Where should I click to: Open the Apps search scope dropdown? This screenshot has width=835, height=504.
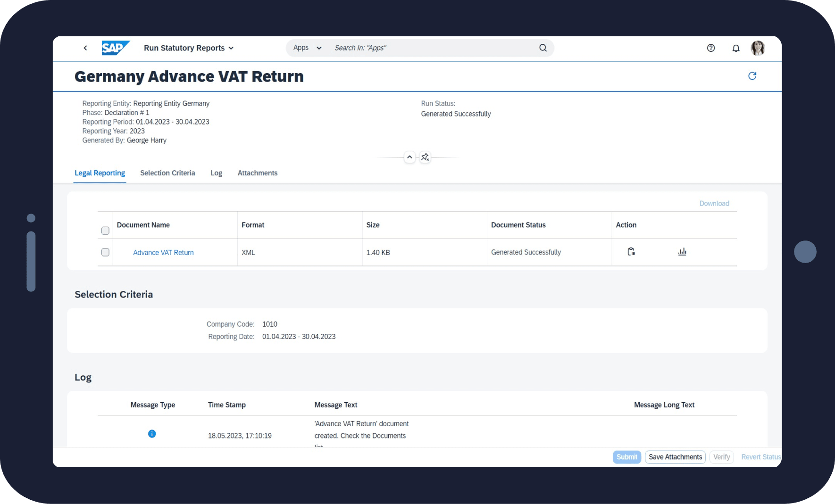click(x=307, y=48)
